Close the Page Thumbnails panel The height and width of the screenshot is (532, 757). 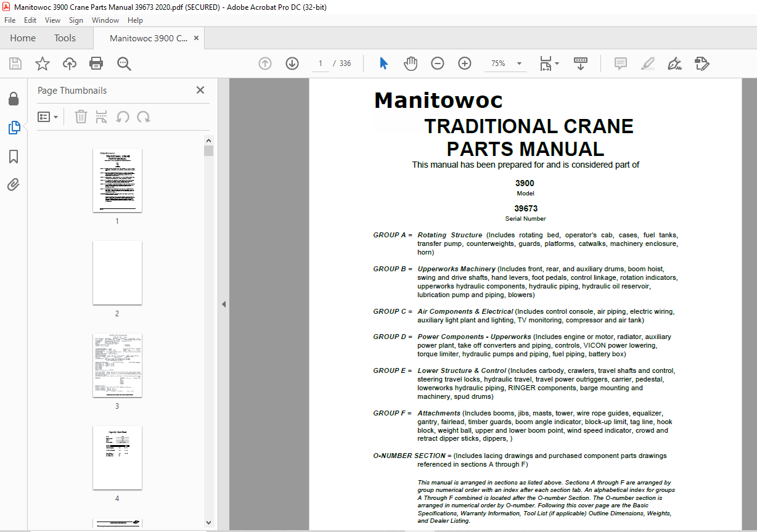pyautogui.click(x=200, y=90)
